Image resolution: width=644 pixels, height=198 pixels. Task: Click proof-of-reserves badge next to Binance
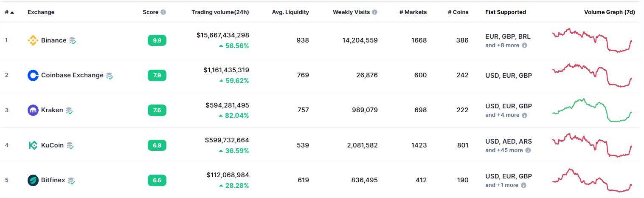[x=73, y=41]
